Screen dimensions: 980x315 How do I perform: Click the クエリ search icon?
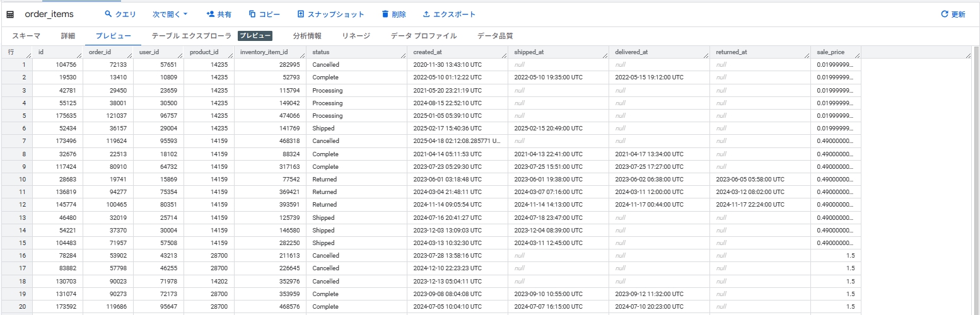[108, 14]
